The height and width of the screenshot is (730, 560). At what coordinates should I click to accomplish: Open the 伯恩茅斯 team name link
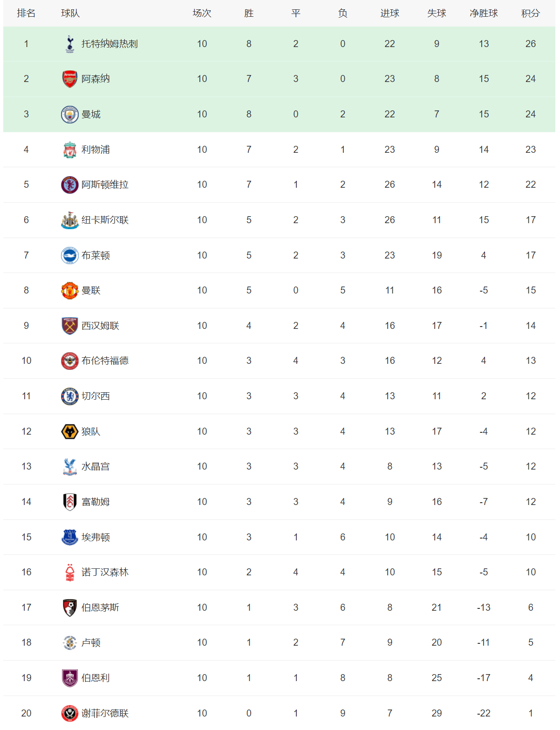point(100,607)
